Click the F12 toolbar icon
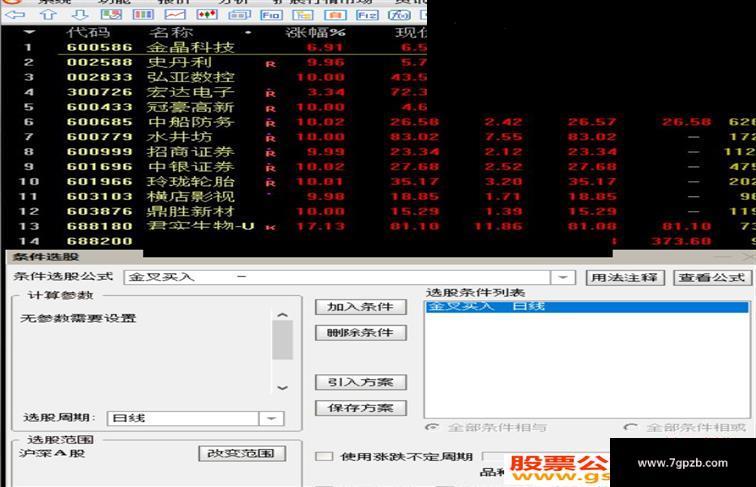Image resolution: width=756 pixels, height=487 pixels. (367, 15)
